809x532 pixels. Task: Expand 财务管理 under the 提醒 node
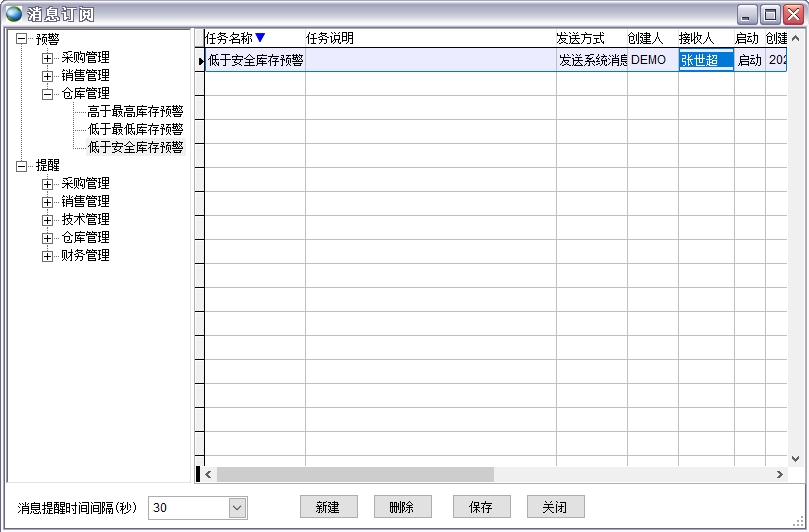pyautogui.click(x=47, y=256)
